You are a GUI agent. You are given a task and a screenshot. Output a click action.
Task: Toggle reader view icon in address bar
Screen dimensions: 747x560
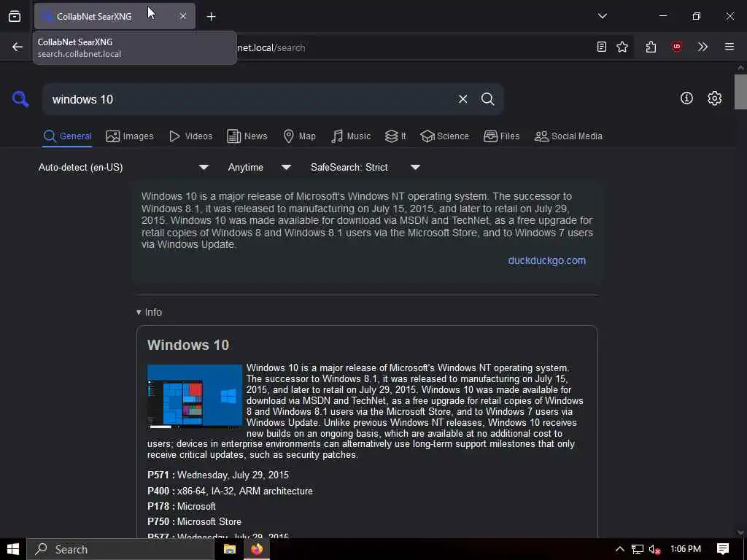(x=602, y=47)
